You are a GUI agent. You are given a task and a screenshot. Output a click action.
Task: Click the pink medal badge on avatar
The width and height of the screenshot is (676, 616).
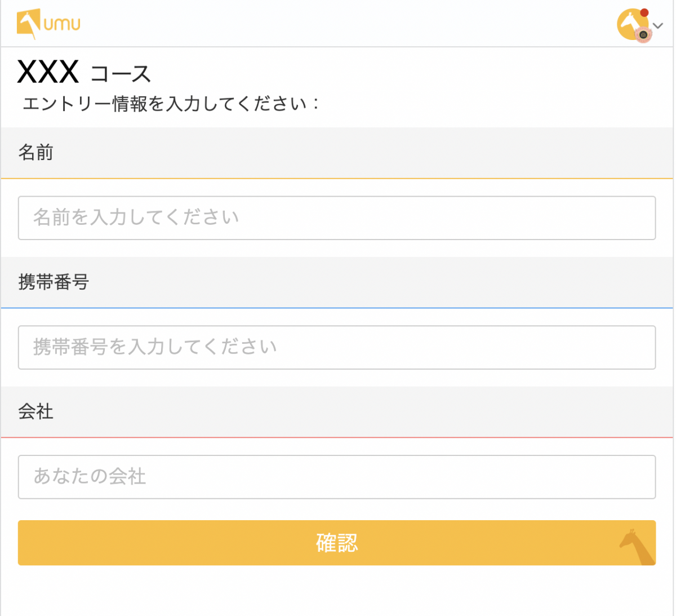click(643, 35)
